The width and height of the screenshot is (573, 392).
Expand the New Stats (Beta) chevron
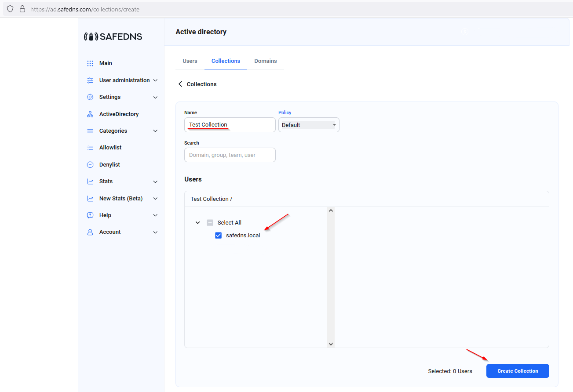155,199
